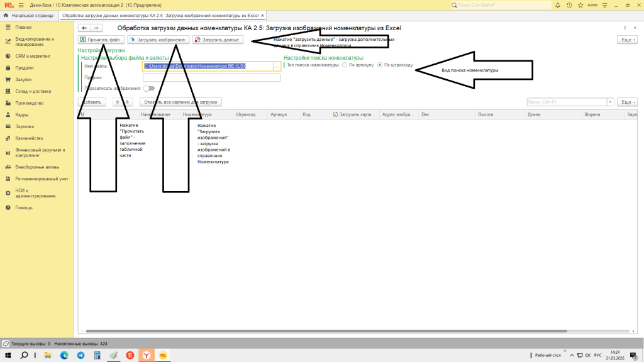
Task: Click Ширина column header
Action: point(603,114)
